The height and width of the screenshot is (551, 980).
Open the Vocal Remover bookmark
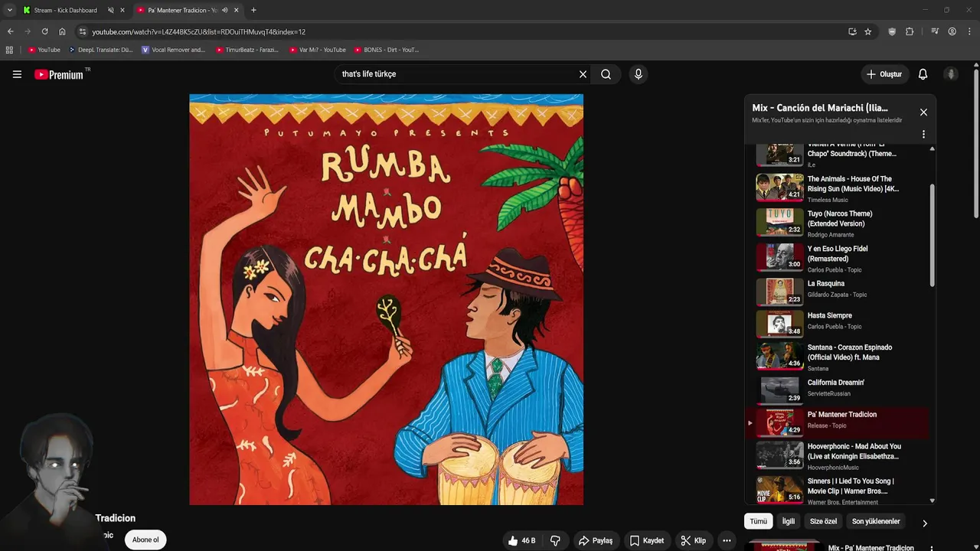tap(173, 50)
